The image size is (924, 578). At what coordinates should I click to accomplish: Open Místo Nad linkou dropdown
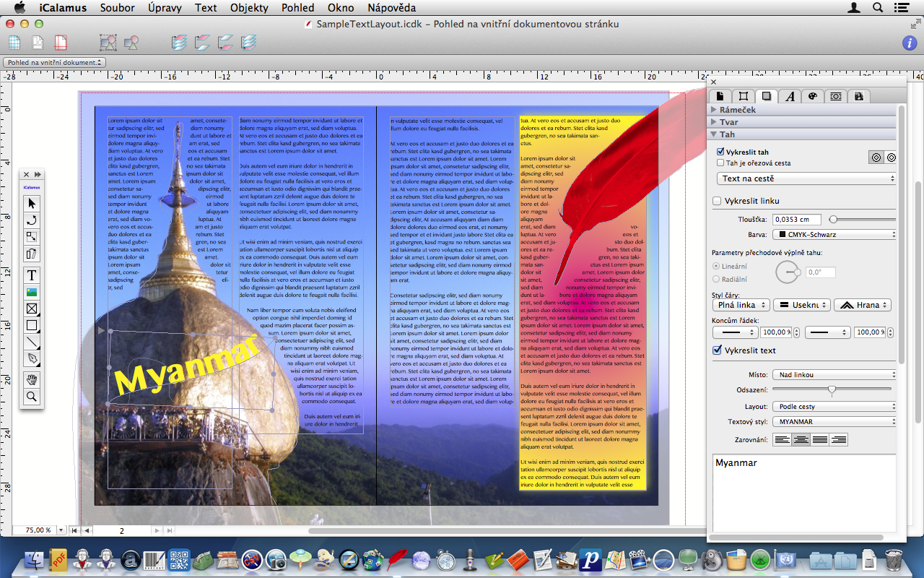click(834, 375)
